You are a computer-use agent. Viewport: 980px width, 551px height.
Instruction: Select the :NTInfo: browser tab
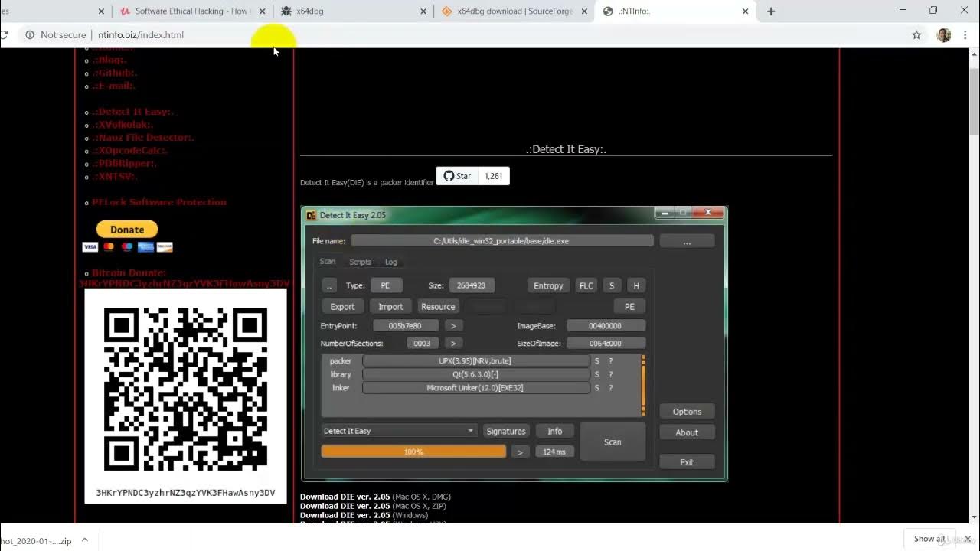(x=675, y=11)
